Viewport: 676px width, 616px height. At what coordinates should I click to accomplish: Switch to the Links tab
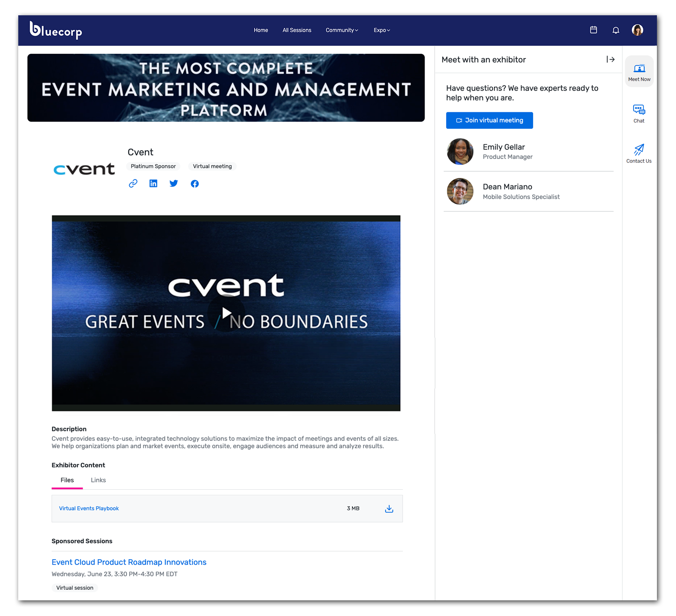coord(98,480)
